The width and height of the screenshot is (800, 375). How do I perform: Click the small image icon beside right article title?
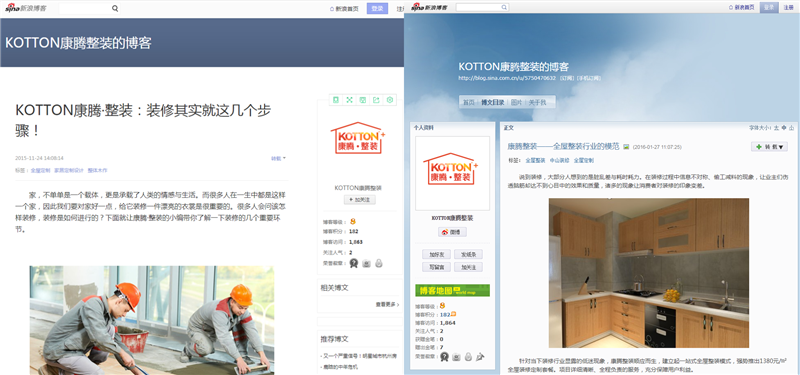[x=626, y=147]
